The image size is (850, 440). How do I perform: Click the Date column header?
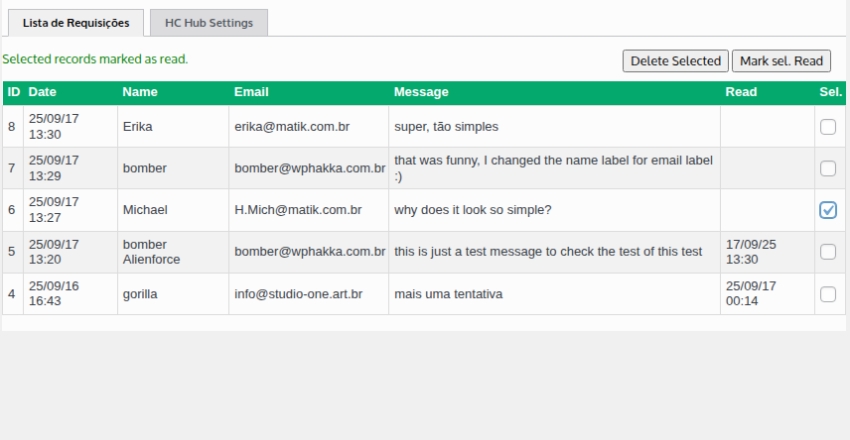pyautogui.click(x=43, y=92)
